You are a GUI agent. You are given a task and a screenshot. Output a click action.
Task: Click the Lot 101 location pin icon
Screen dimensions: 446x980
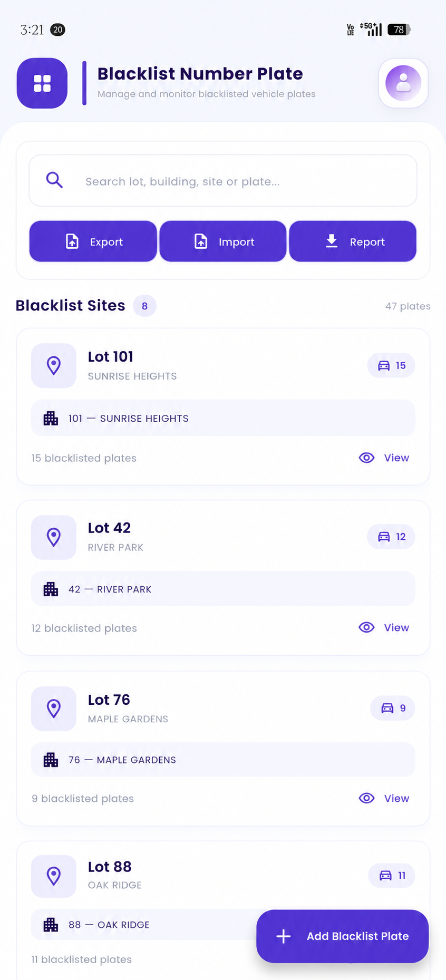coord(54,365)
